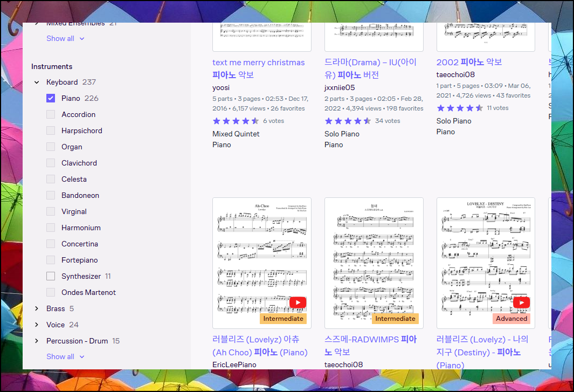Enable the Synthesizer checkbox
This screenshot has width=574, height=392.
[51, 276]
